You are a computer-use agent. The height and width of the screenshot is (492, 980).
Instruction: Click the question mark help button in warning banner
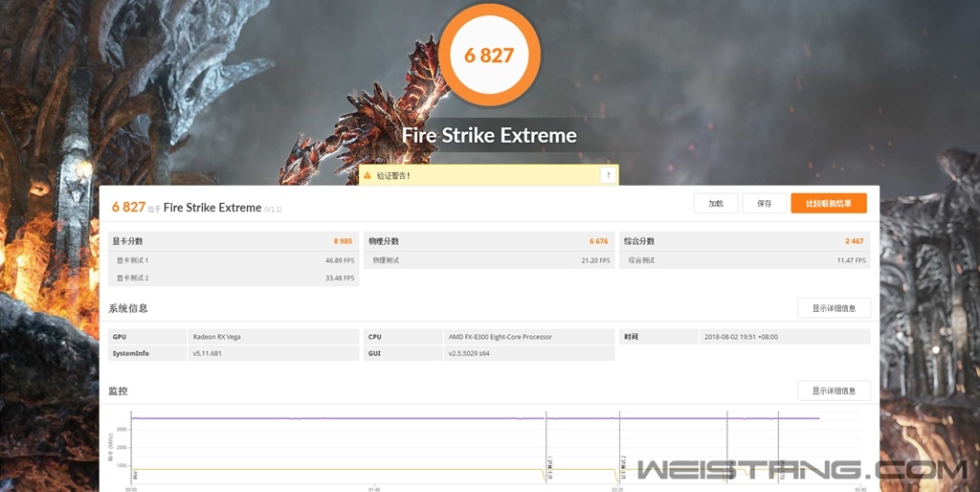pos(608,175)
